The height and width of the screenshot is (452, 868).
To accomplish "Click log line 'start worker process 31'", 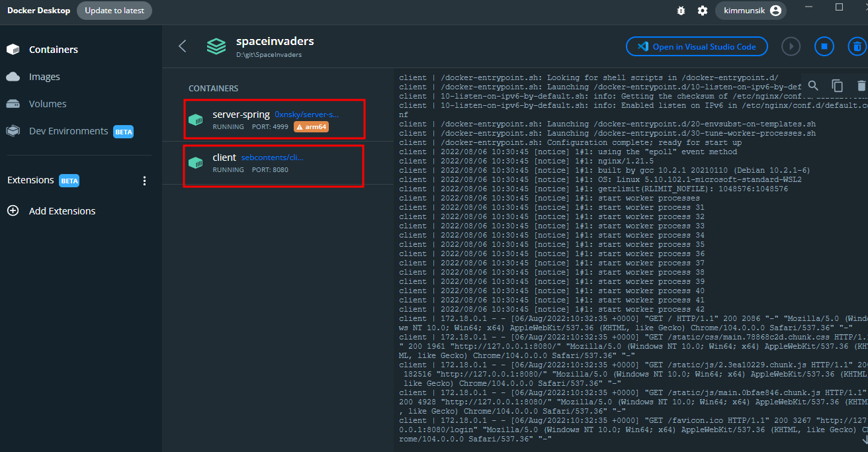I will click(x=552, y=207).
